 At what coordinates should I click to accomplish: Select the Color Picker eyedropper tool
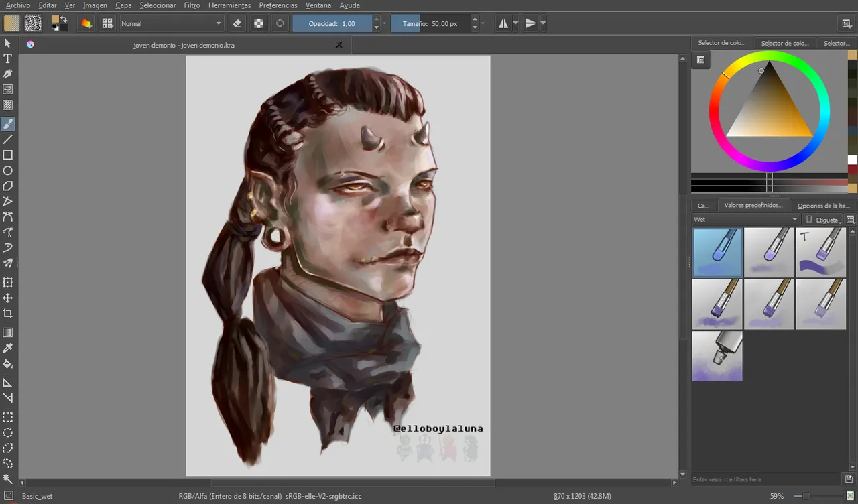pos(8,348)
